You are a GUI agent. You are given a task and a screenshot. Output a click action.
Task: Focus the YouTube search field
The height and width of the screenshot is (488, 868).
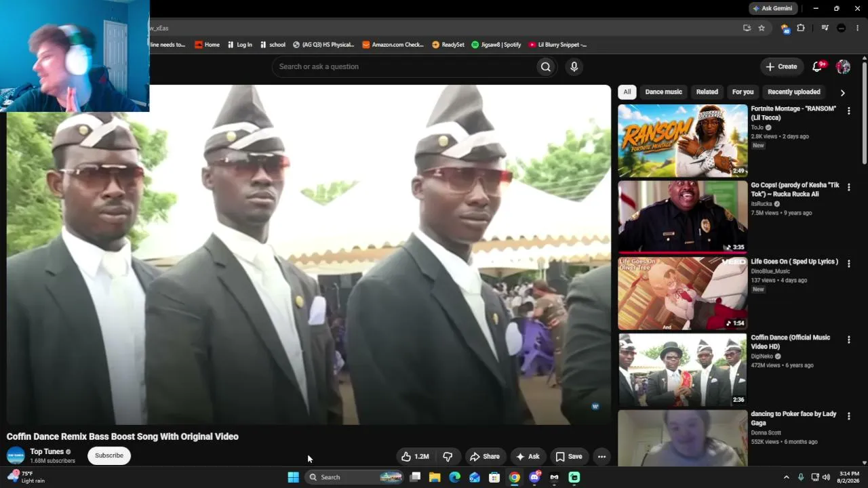(403, 66)
